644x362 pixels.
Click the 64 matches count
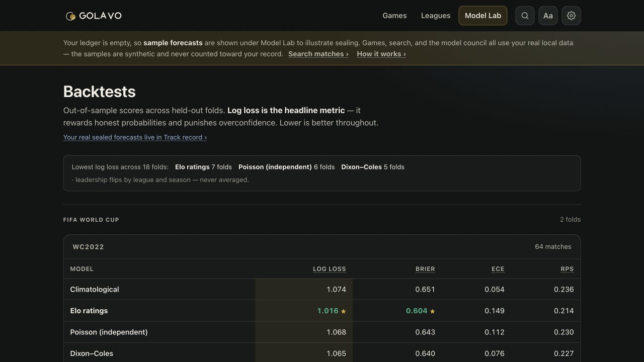pyautogui.click(x=553, y=247)
